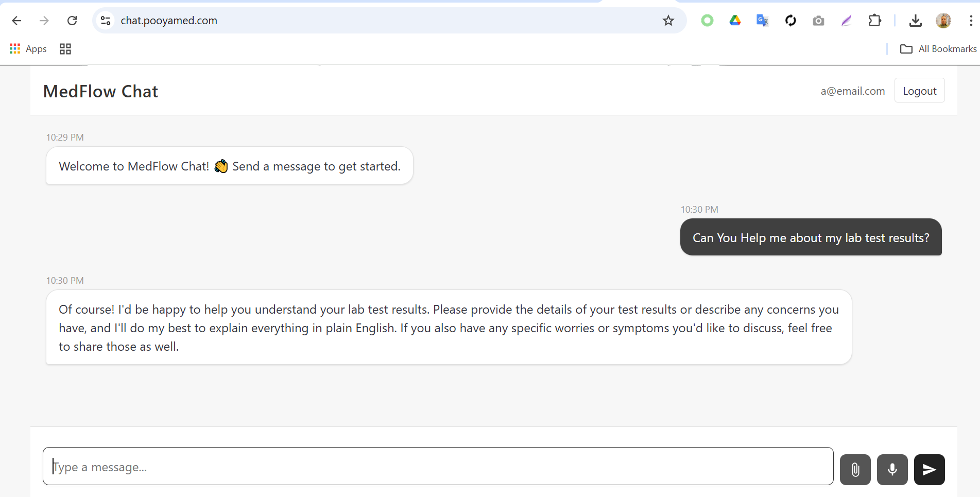
Task: View site information beside the URL
Action: [x=106, y=21]
